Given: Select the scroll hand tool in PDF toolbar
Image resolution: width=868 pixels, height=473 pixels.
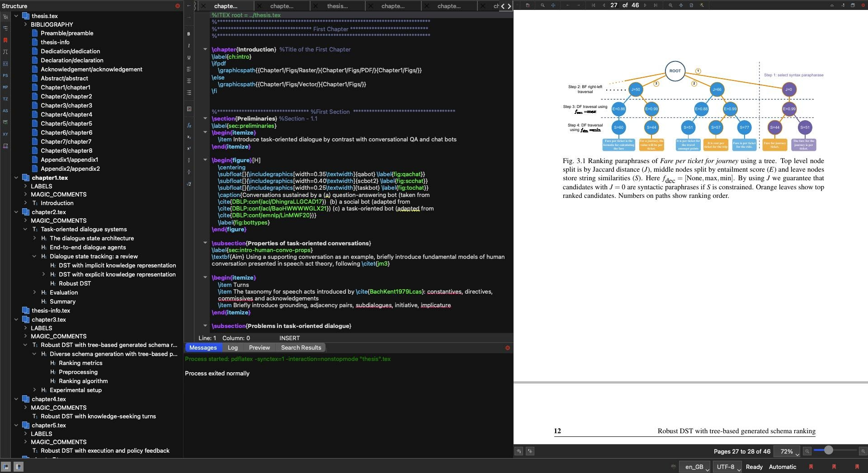Looking at the screenshot, I should click(553, 6).
